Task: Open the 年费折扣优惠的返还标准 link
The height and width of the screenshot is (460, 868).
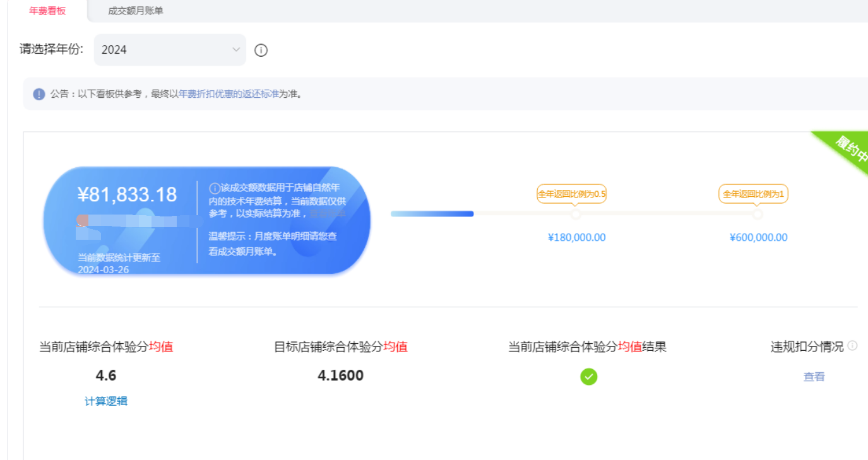Action: pos(229,94)
